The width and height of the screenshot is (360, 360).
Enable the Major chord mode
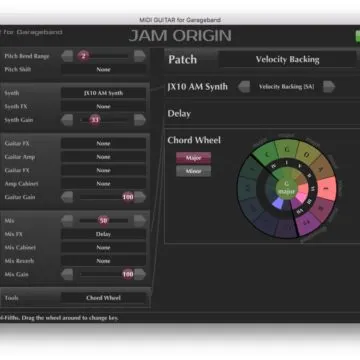tap(193, 158)
